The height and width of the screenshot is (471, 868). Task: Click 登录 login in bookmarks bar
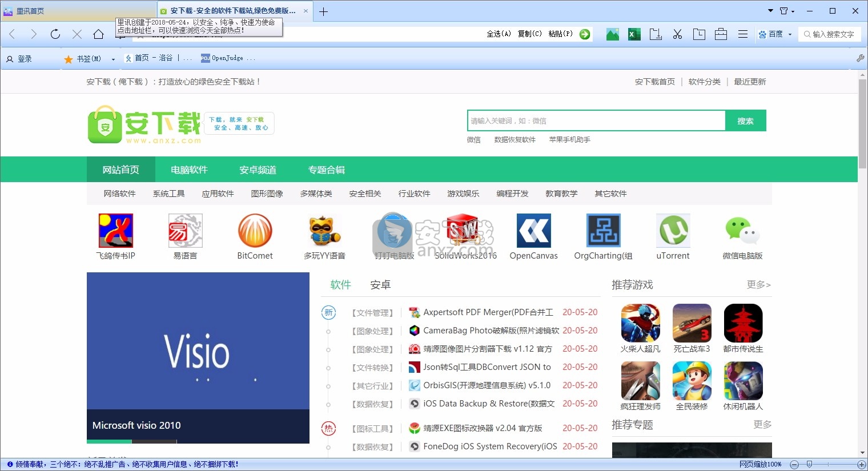point(19,59)
